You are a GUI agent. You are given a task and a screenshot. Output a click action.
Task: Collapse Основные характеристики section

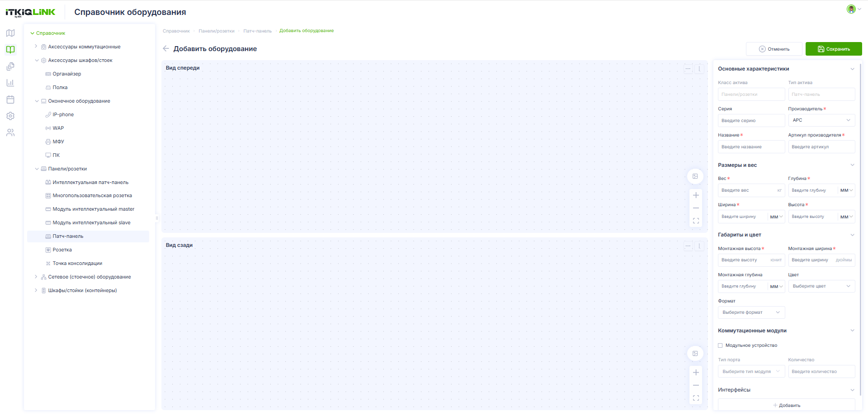pos(852,69)
